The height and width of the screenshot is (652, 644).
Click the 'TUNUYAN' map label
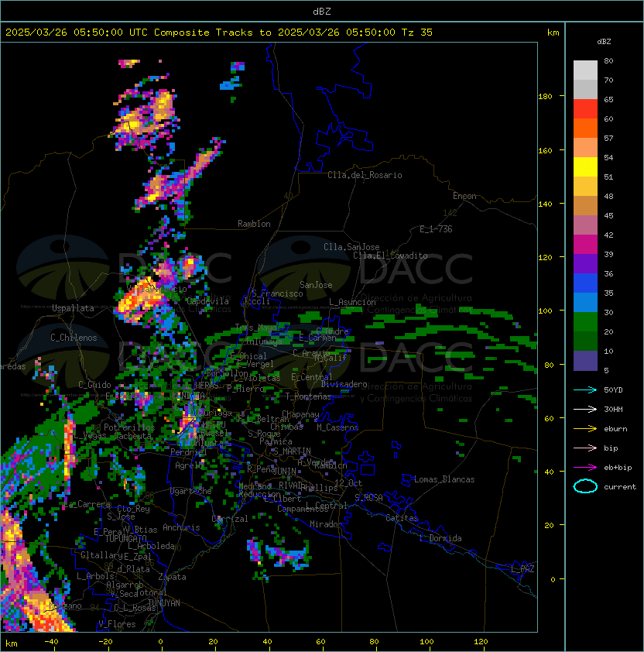click(x=164, y=603)
